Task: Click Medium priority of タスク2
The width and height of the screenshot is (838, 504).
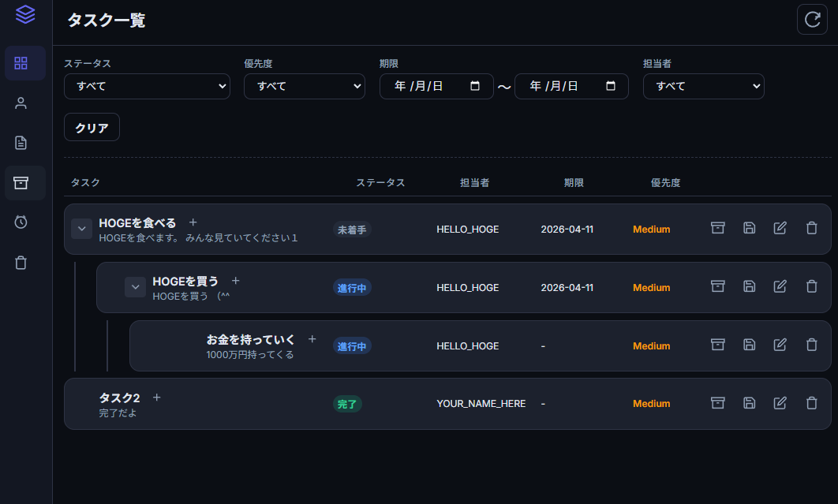Action: tap(652, 404)
